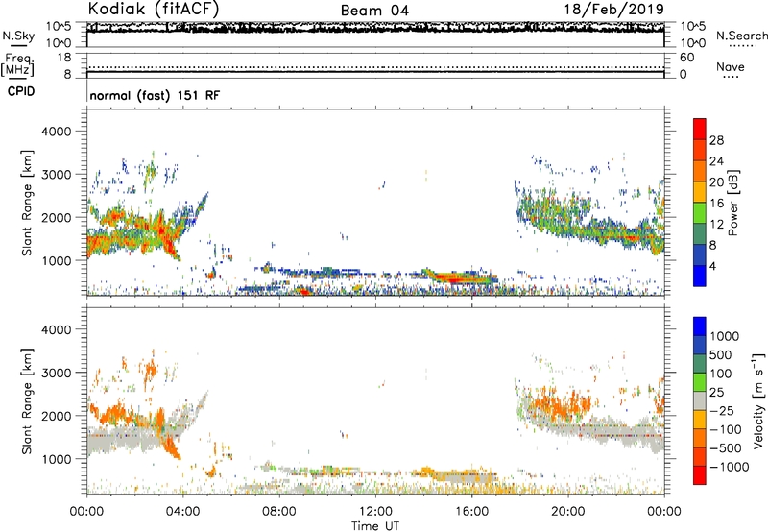Viewport: 768px width, 532px height.
Task: Click 'normal (fast) 151 RF' text
Action: pos(155,95)
